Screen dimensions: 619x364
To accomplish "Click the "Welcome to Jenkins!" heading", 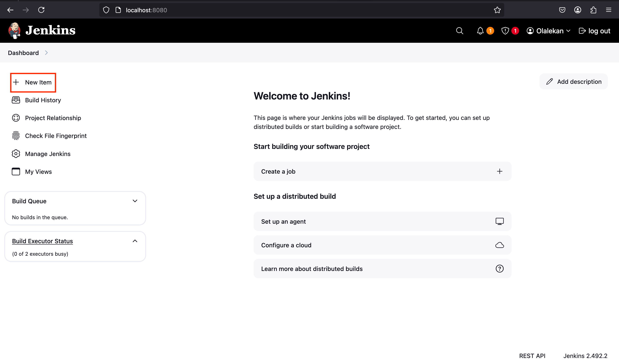I will pos(302,96).
